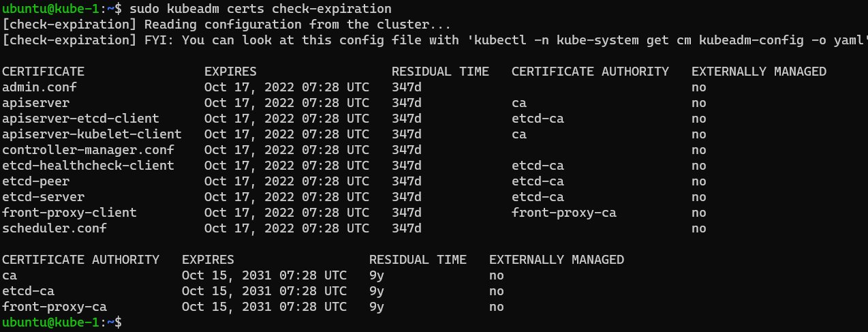Select the etcd-server certificate name
Viewport: 868px width, 332px height.
43,197
